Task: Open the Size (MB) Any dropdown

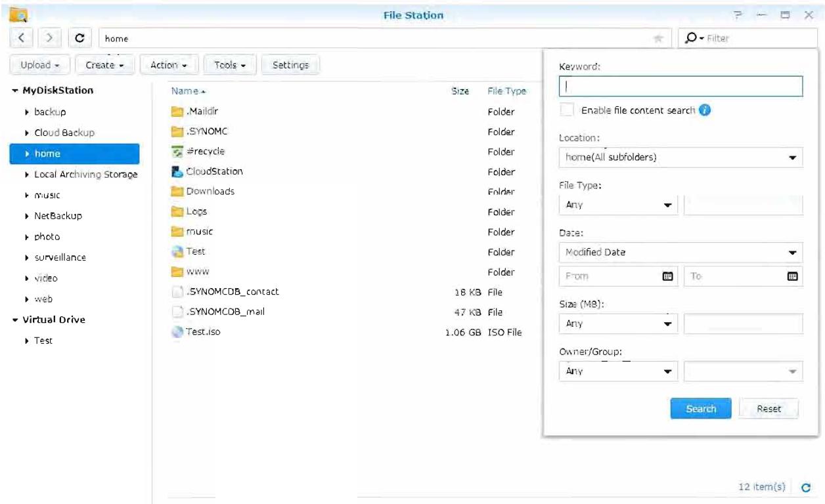Action: [x=618, y=324]
